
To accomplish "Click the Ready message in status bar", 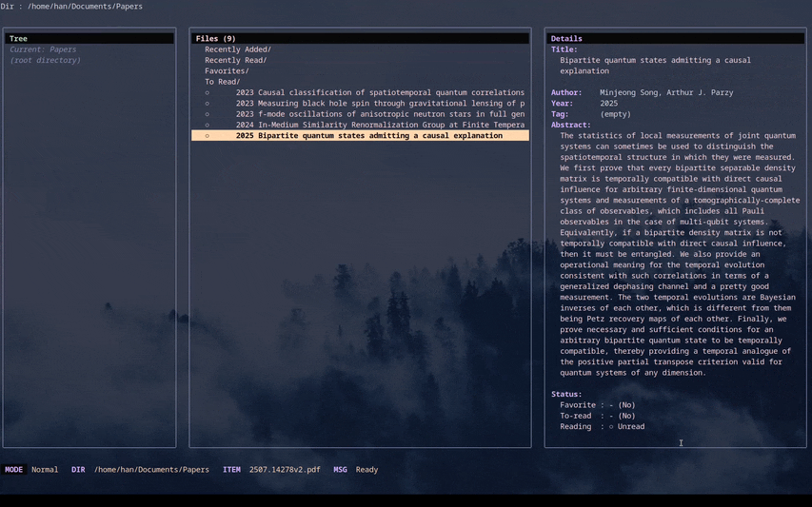I will (366, 470).
